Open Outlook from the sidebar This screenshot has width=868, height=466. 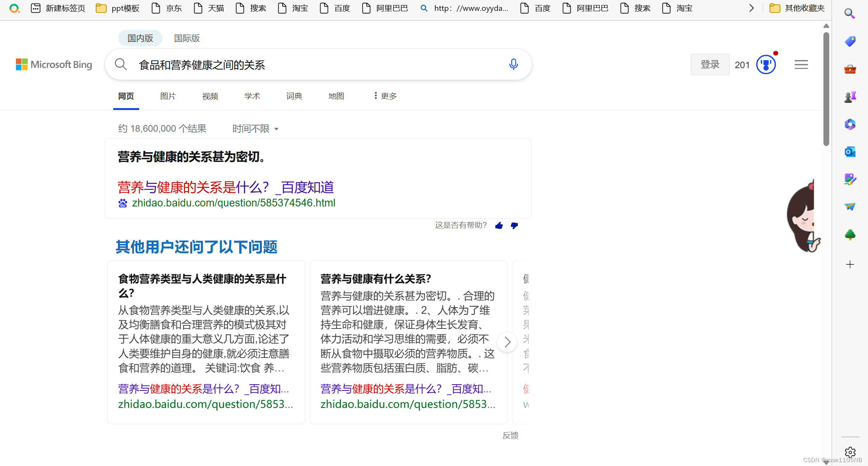point(850,152)
